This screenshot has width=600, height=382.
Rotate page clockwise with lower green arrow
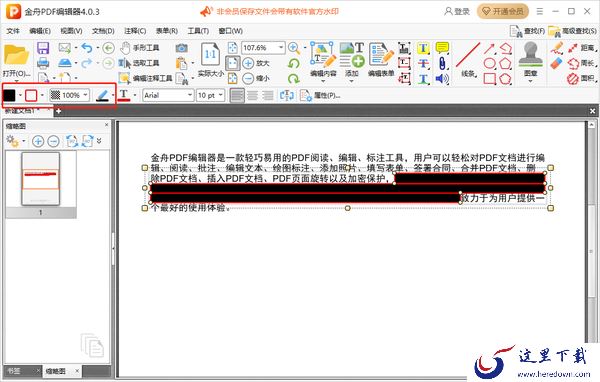[293, 79]
